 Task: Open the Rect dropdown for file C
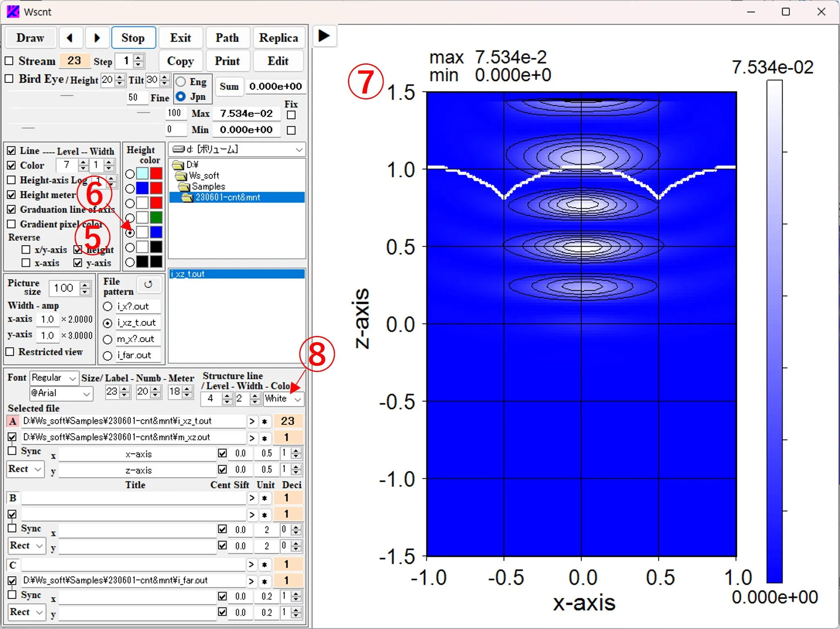(x=27, y=612)
